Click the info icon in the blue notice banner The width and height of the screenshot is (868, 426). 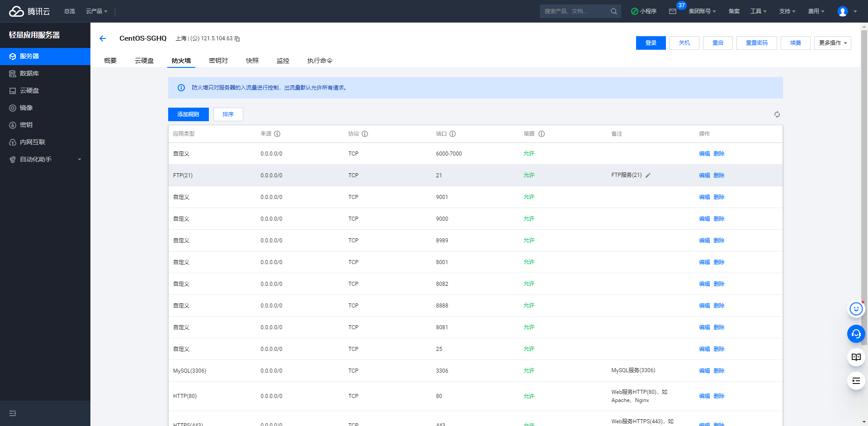[181, 88]
